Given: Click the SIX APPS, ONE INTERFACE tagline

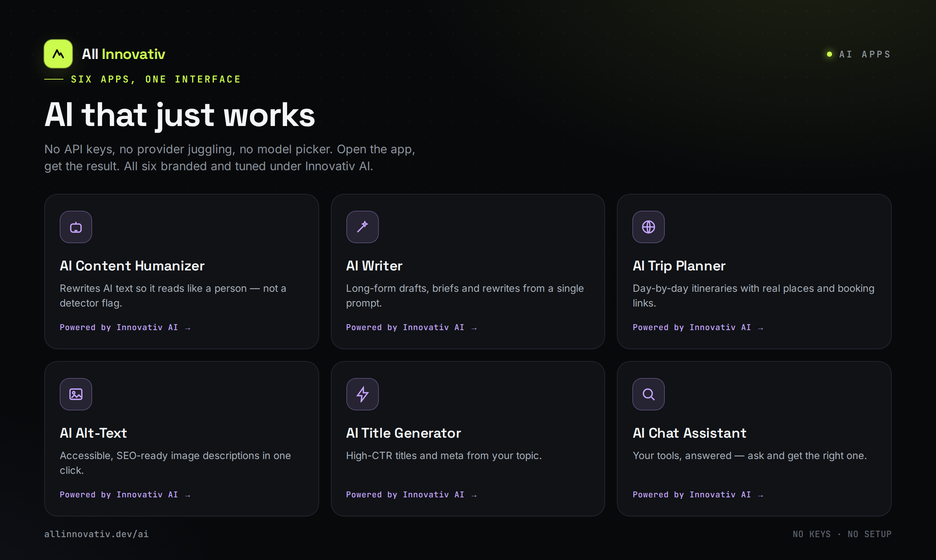Looking at the screenshot, I should point(156,79).
